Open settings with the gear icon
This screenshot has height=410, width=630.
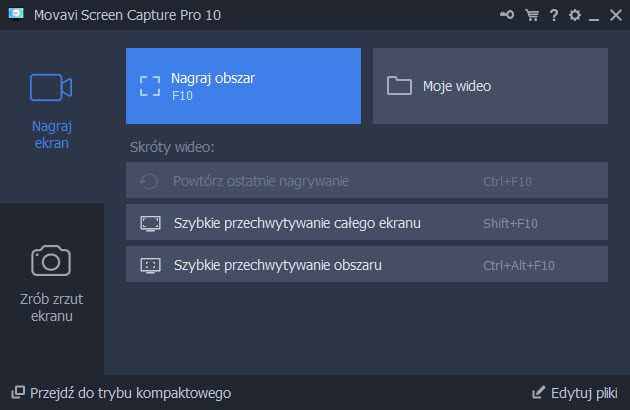(x=574, y=15)
